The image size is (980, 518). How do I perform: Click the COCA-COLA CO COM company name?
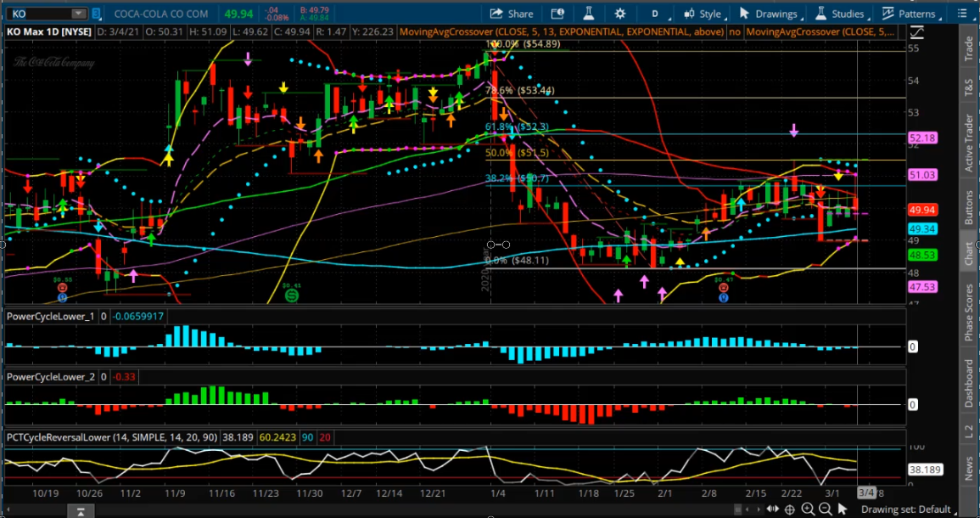coord(160,14)
